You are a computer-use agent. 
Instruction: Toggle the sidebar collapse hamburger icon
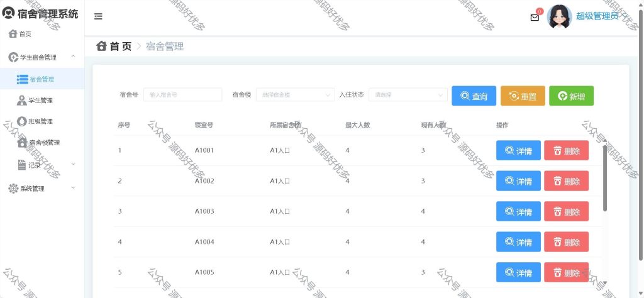point(98,16)
